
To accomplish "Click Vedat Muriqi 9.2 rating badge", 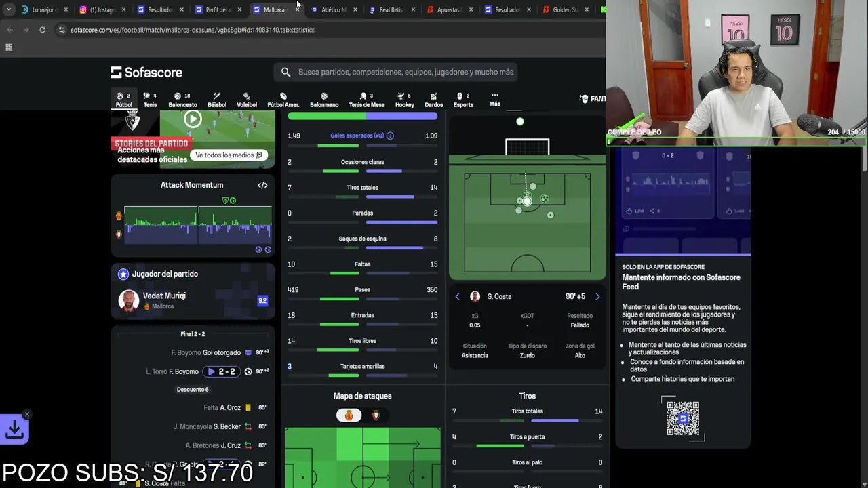I will [262, 300].
